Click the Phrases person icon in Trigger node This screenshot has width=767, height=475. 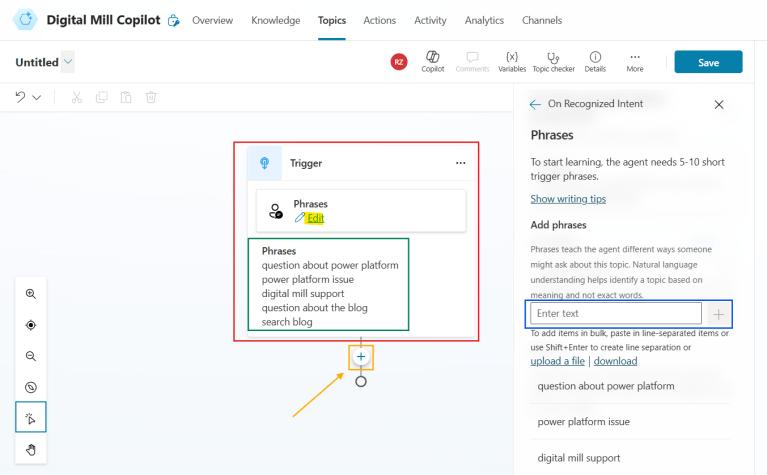tap(275, 211)
